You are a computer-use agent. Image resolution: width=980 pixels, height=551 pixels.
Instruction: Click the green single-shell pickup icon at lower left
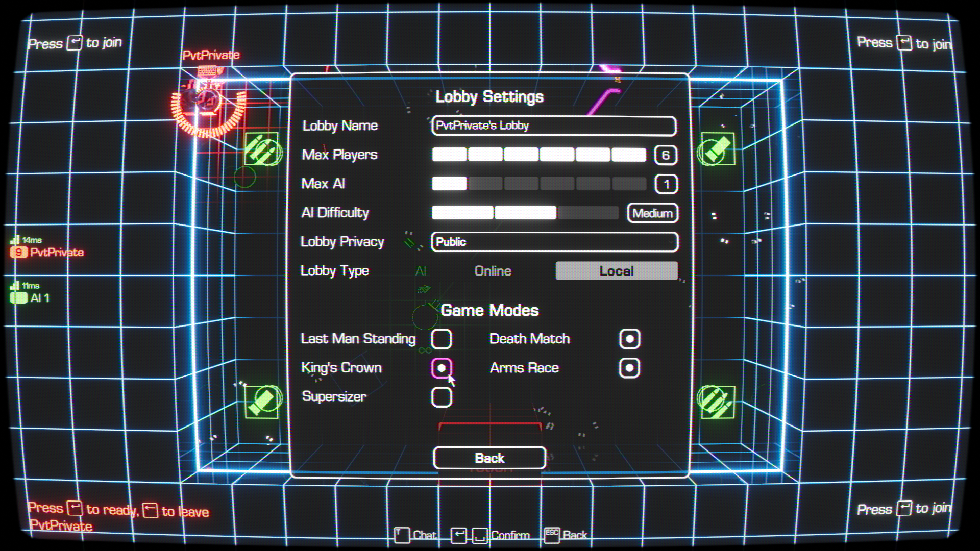pos(262,402)
